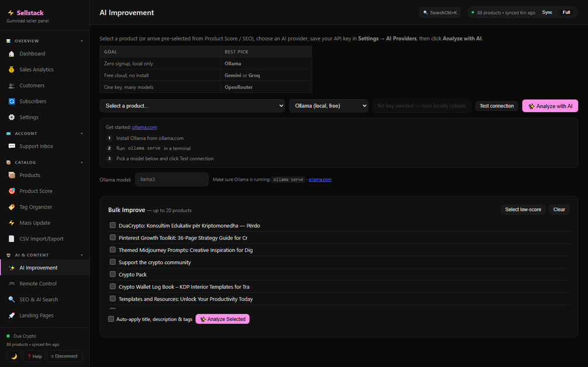The image size is (588, 367).
Task: Collapse the Overview sidebar section
Action: pyautogui.click(x=82, y=41)
